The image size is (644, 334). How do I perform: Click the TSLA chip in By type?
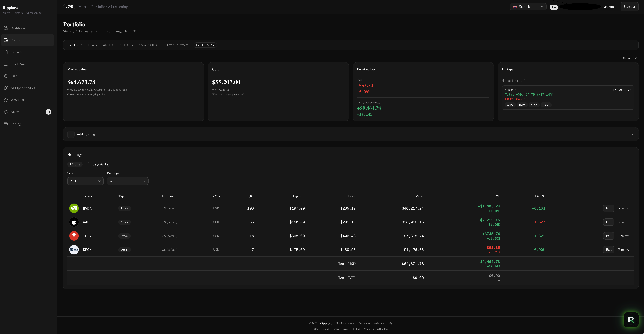tap(546, 105)
